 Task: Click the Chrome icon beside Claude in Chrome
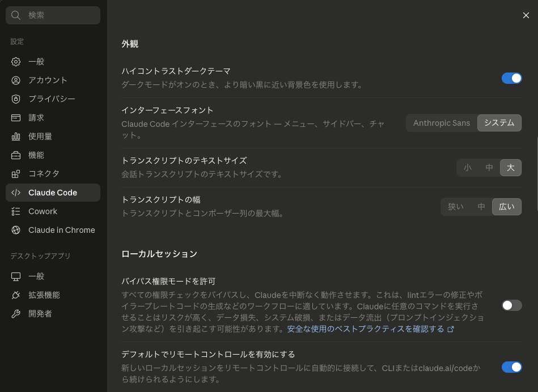click(x=16, y=230)
